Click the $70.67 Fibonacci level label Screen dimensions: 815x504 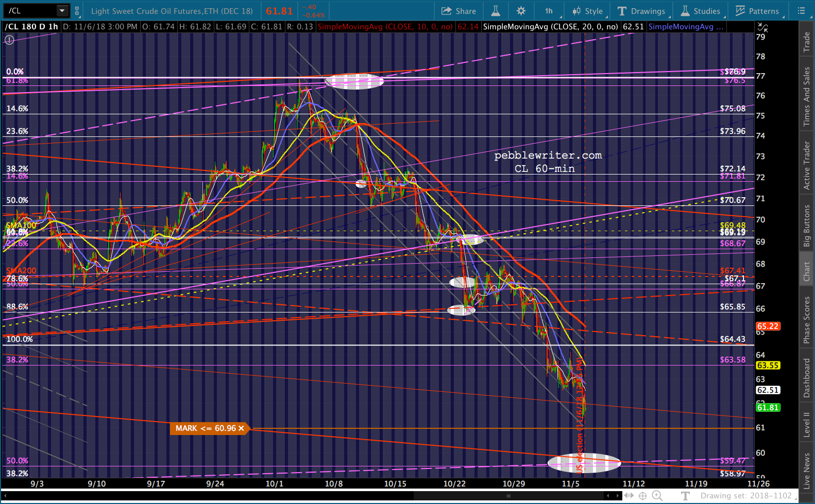pos(733,200)
